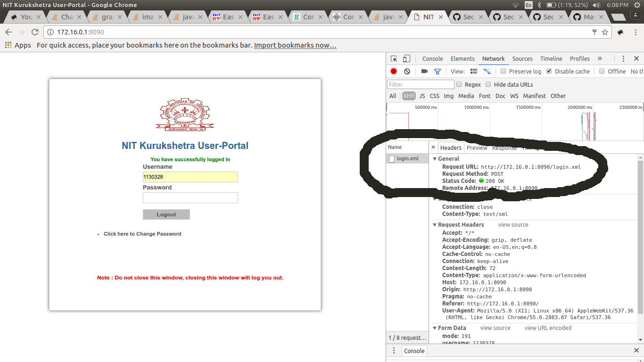Close the request details pane
644x362 pixels.
(433, 148)
